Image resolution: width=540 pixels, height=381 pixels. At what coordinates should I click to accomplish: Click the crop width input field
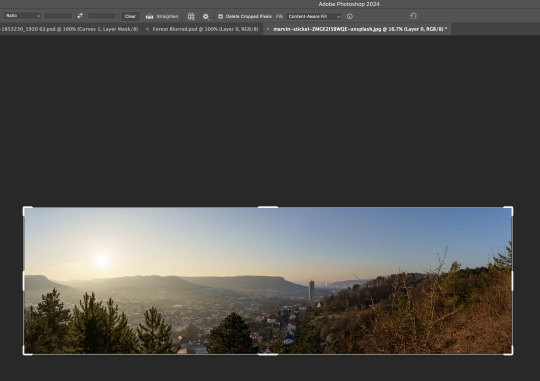tap(58, 16)
